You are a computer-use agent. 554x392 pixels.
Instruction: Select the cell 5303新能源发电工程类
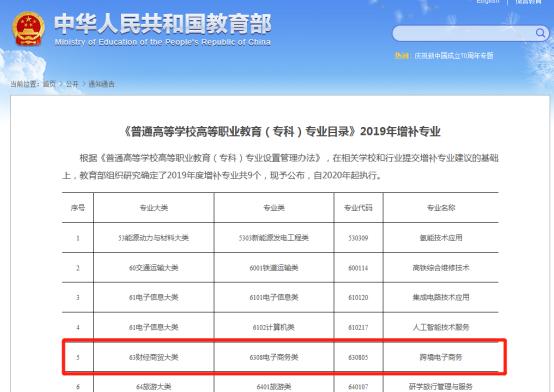click(274, 238)
